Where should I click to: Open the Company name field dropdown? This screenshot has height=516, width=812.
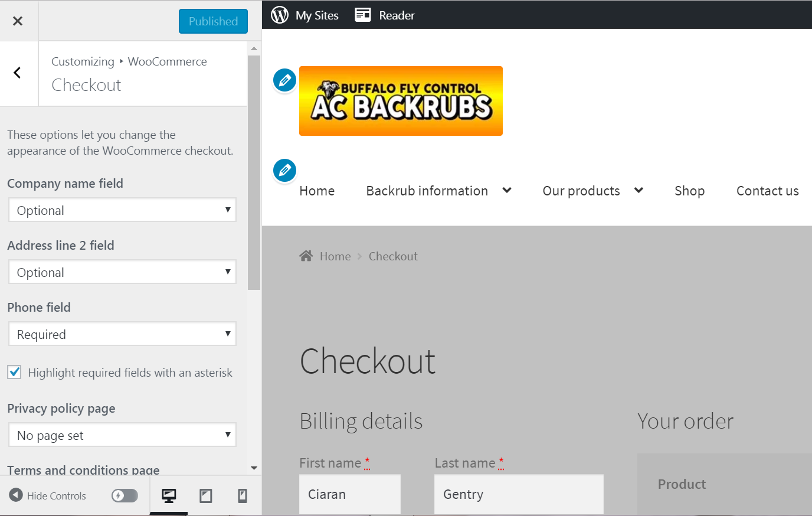click(122, 210)
